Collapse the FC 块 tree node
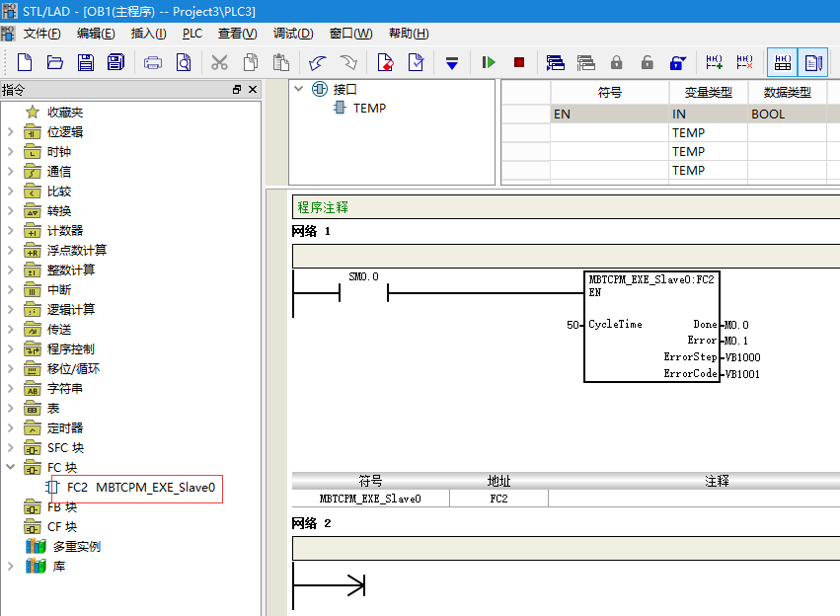Screen dimensions: 840x616 pos(10,467)
